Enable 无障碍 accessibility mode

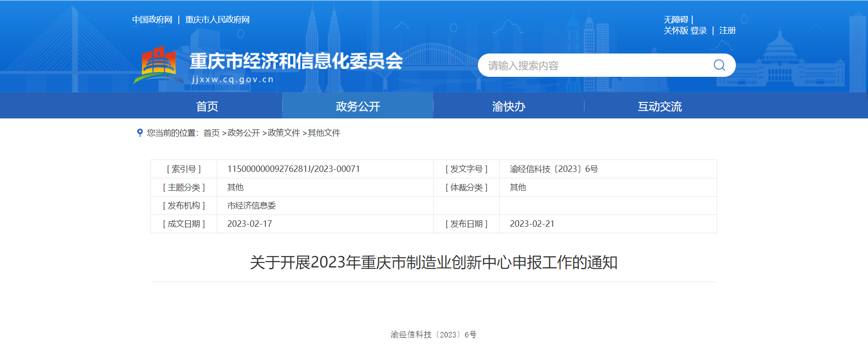click(x=676, y=20)
